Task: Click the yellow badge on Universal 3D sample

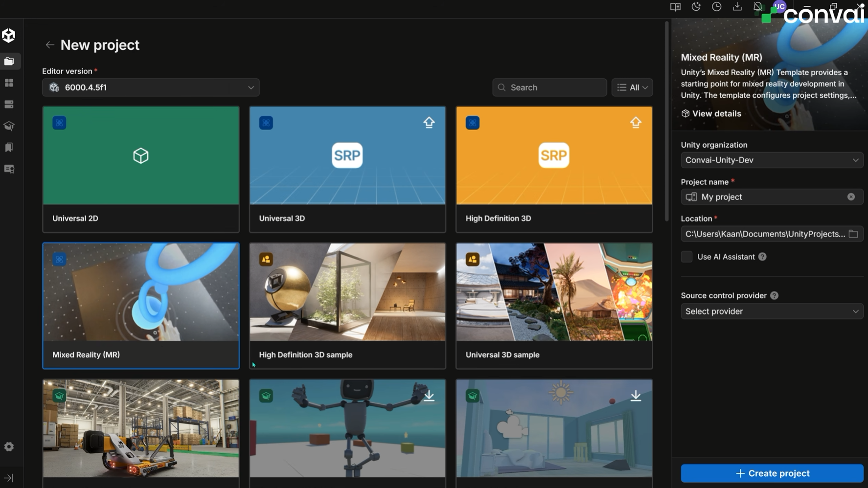Action: click(x=473, y=259)
